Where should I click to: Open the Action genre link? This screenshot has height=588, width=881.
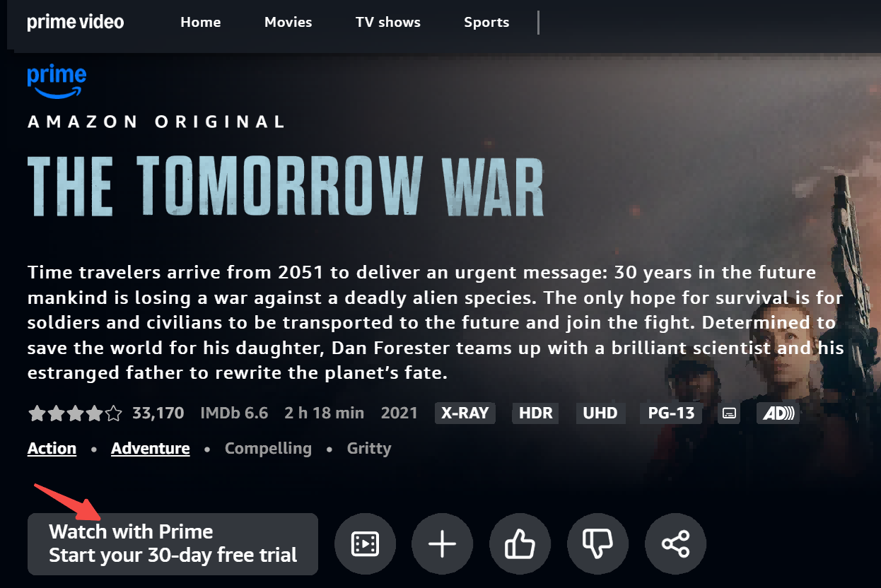(x=52, y=448)
